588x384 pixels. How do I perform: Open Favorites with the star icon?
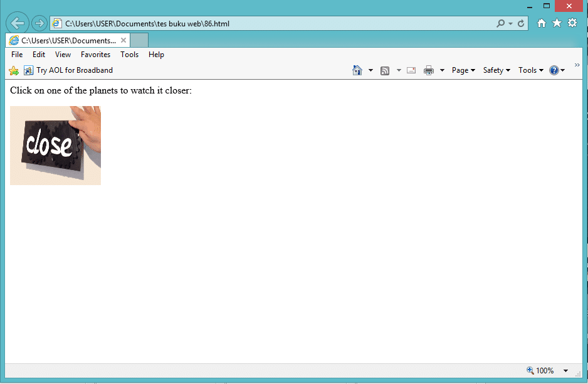(556, 23)
